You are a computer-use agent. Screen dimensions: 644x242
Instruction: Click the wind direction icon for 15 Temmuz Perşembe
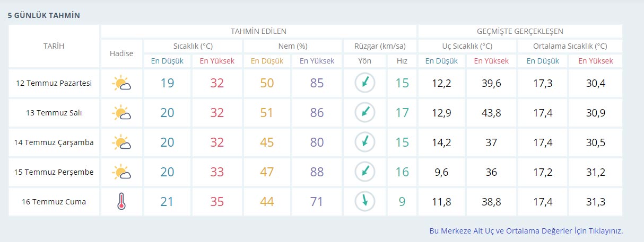click(365, 172)
